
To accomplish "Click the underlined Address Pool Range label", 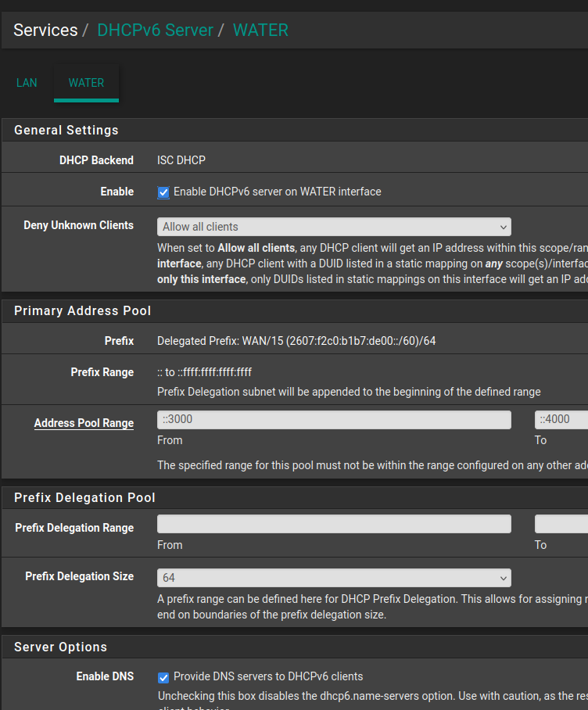I will coord(84,423).
